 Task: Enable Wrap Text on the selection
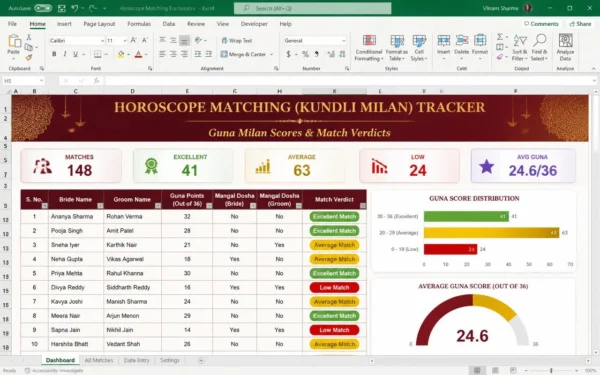click(x=236, y=41)
